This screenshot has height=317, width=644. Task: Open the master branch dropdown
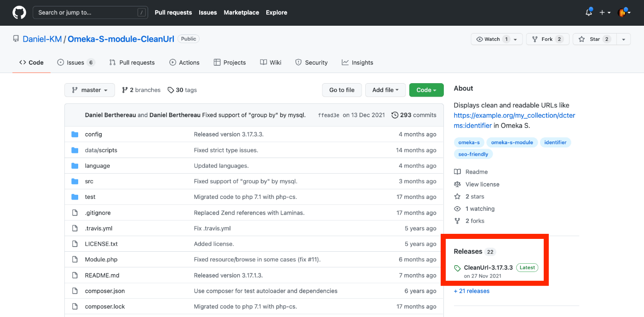tap(89, 90)
